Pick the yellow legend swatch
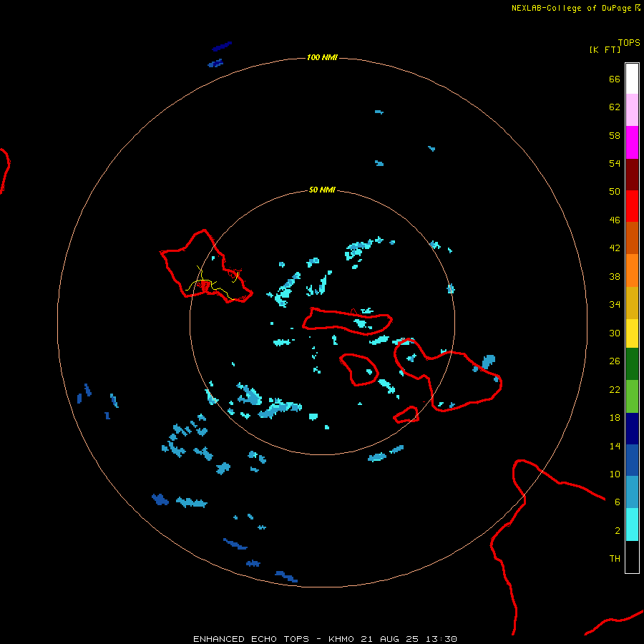644x644 pixels. tap(632, 333)
